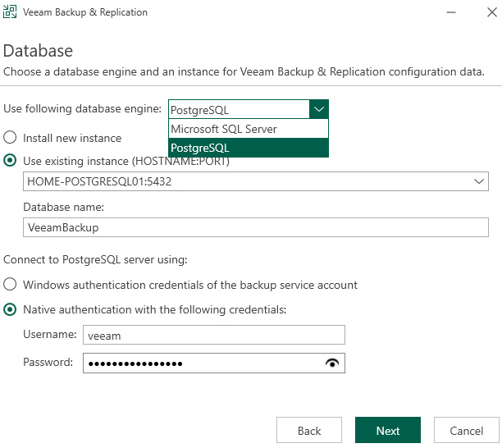
Task: Pick Microsoft SQL Server from the list
Action: (x=249, y=129)
